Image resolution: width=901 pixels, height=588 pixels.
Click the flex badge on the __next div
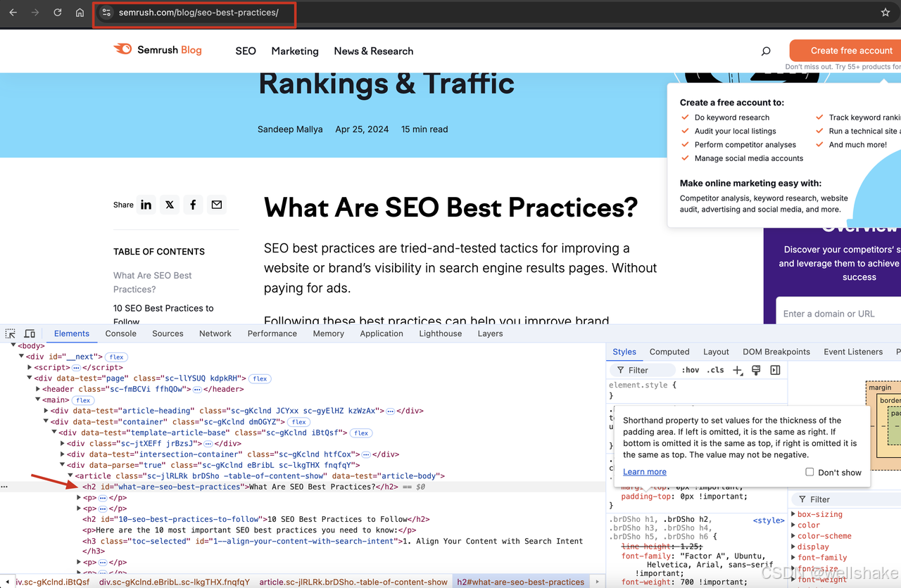point(117,357)
